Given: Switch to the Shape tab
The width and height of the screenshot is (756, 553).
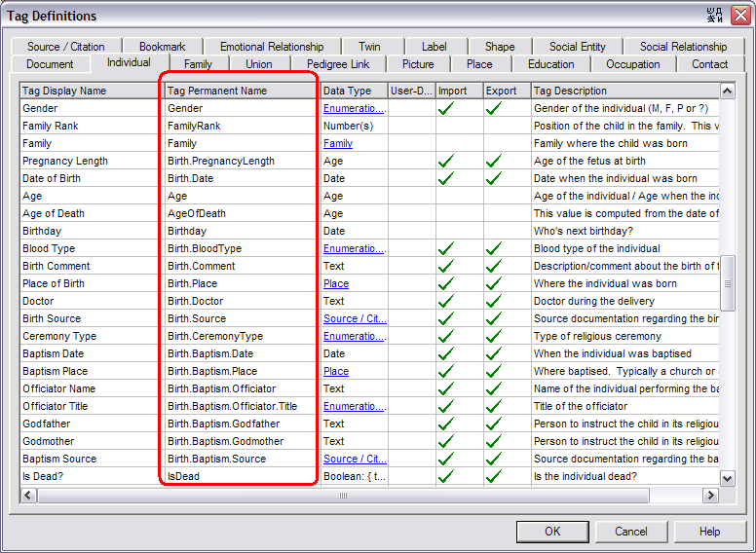Looking at the screenshot, I should tap(500, 47).
